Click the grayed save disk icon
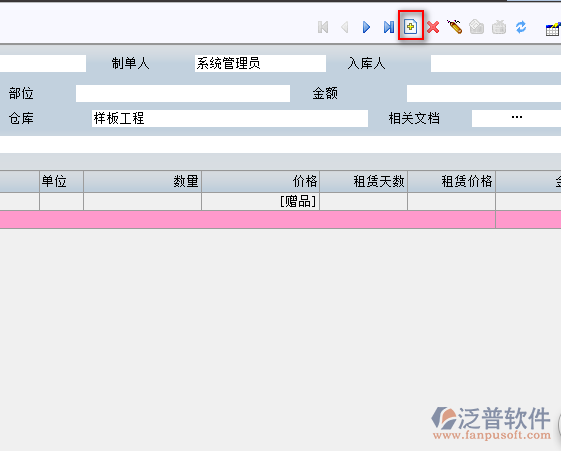Screen dimensions: 561x451 tap(477, 27)
